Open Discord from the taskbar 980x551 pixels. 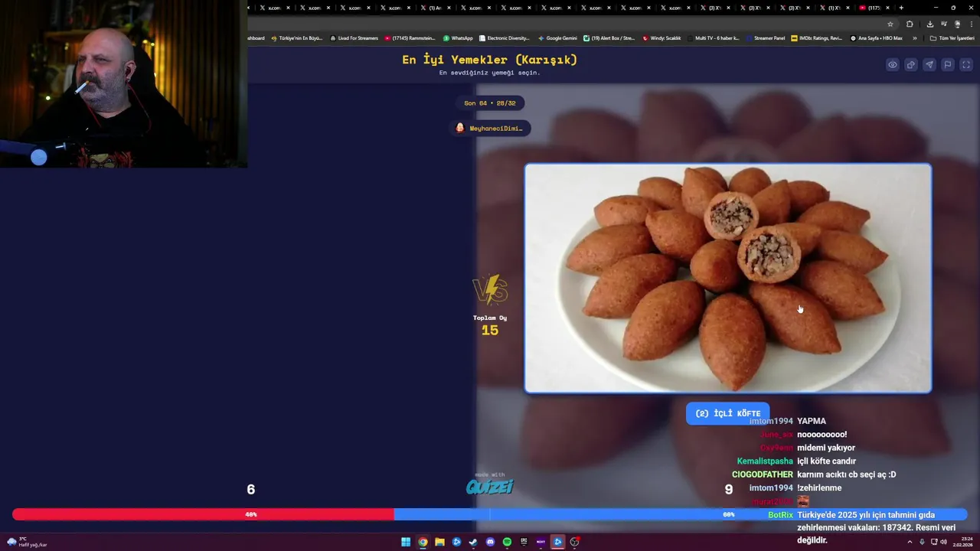490,542
